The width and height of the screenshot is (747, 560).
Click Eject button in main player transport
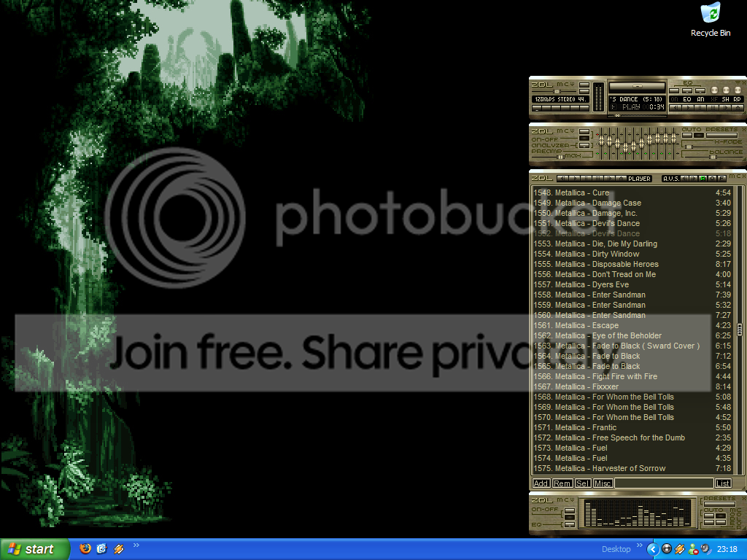point(738,108)
